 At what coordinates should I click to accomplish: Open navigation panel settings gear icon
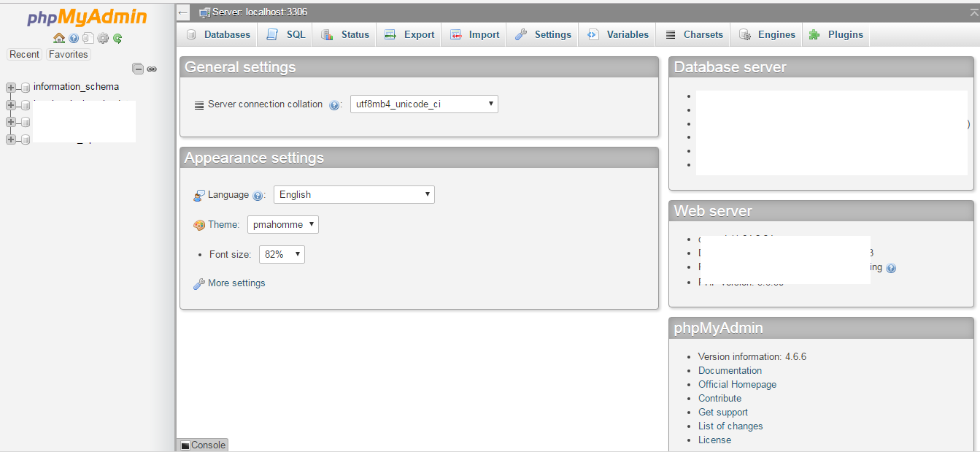pyautogui.click(x=103, y=38)
